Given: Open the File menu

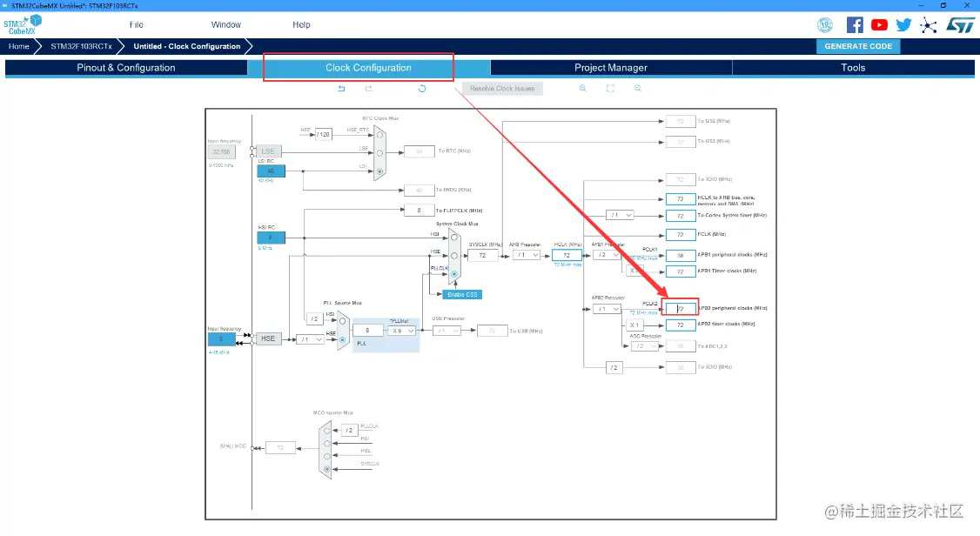Looking at the screenshot, I should 137,25.
